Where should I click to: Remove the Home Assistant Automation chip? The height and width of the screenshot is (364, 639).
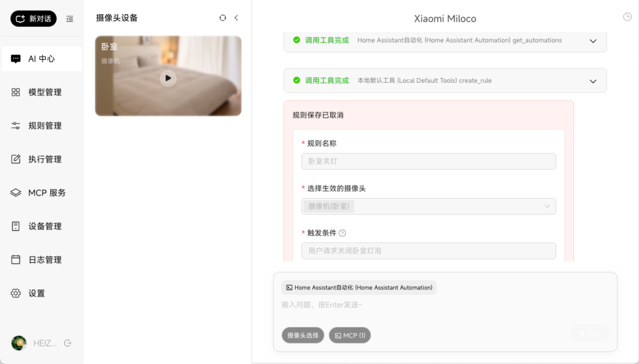360,287
